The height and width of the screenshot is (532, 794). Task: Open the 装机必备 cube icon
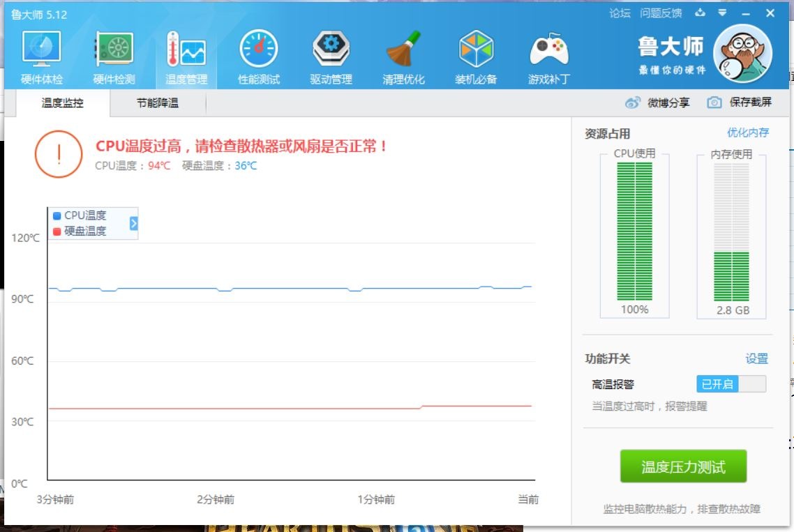click(476, 49)
